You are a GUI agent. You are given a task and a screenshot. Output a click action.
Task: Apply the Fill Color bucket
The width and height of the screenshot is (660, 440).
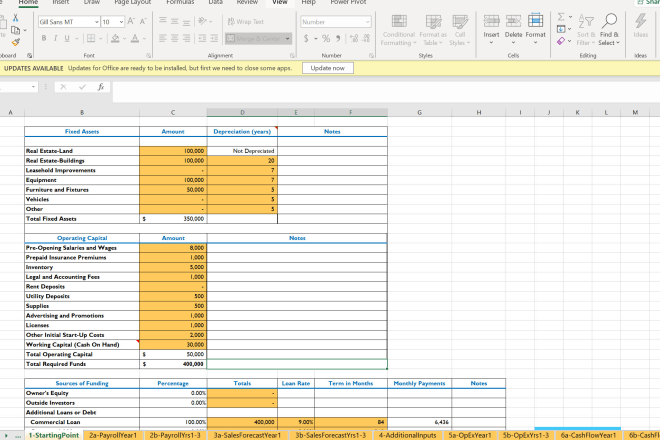pos(115,38)
